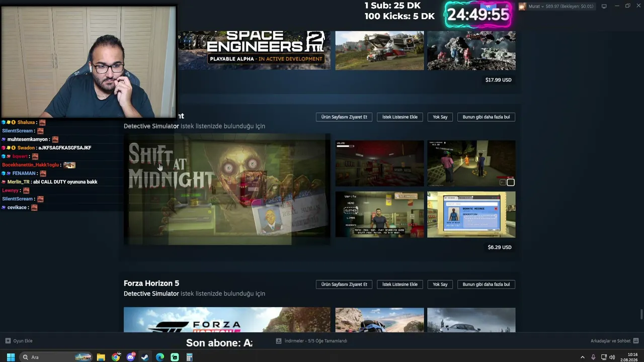View Space Engineers 2 rover vehicle screenshot
Viewport: 644px width, 362px height.
pyautogui.click(x=380, y=50)
